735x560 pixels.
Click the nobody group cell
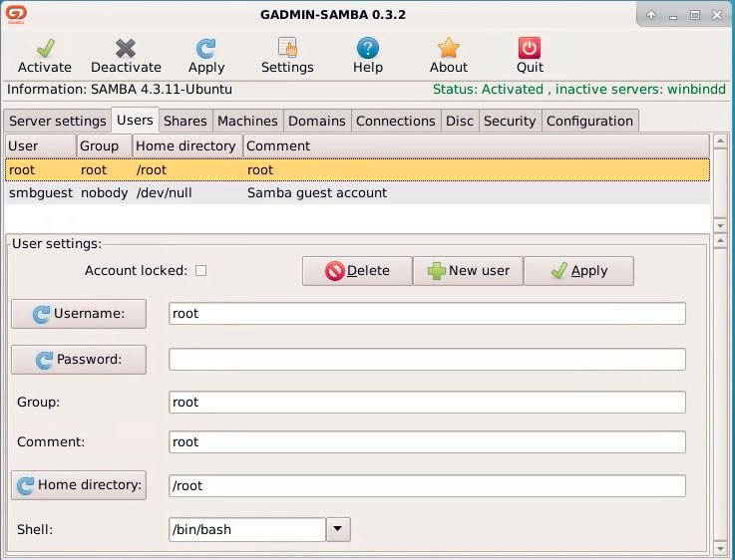[x=104, y=193]
